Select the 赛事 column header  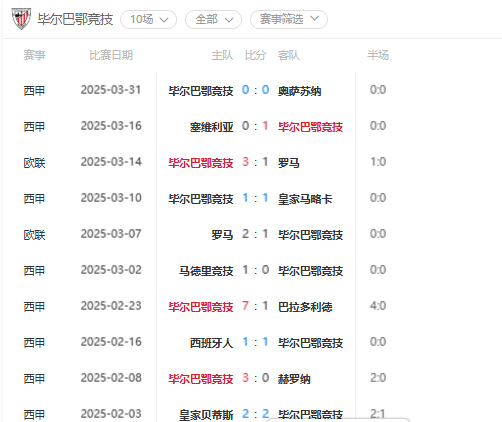pyautogui.click(x=34, y=55)
